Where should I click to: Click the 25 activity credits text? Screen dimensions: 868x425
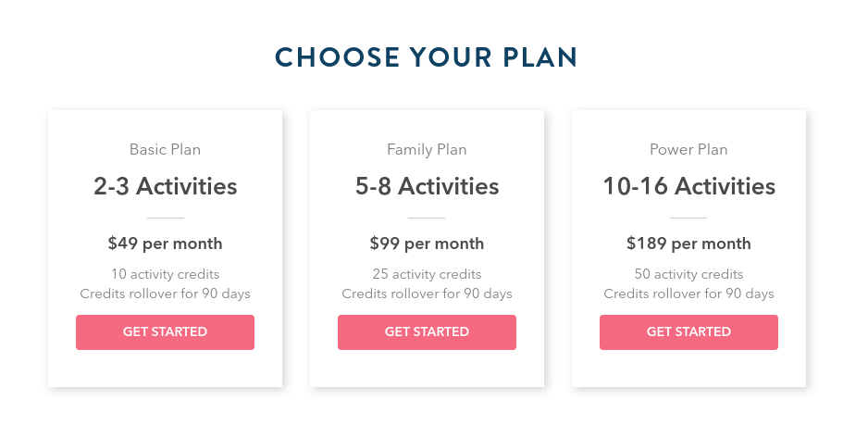coord(427,274)
